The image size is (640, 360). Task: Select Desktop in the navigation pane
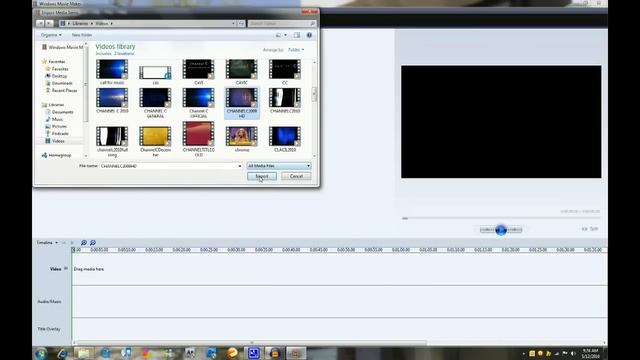(56, 76)
